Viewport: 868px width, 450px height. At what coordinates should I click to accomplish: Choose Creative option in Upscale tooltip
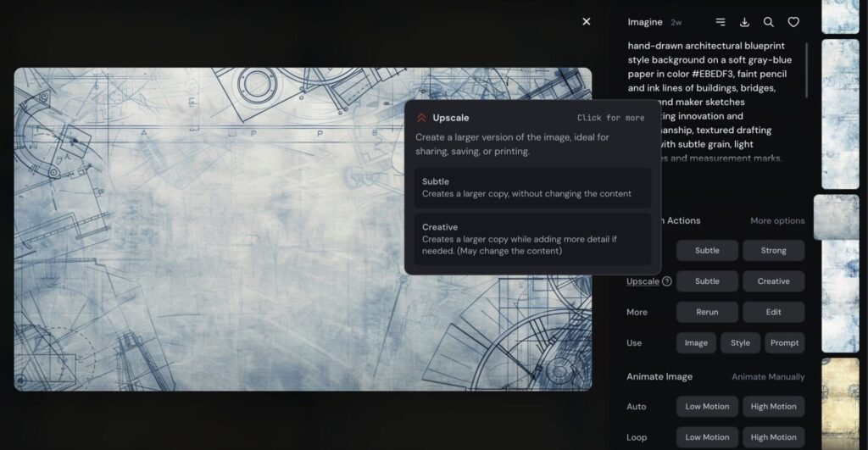(532, 239)
